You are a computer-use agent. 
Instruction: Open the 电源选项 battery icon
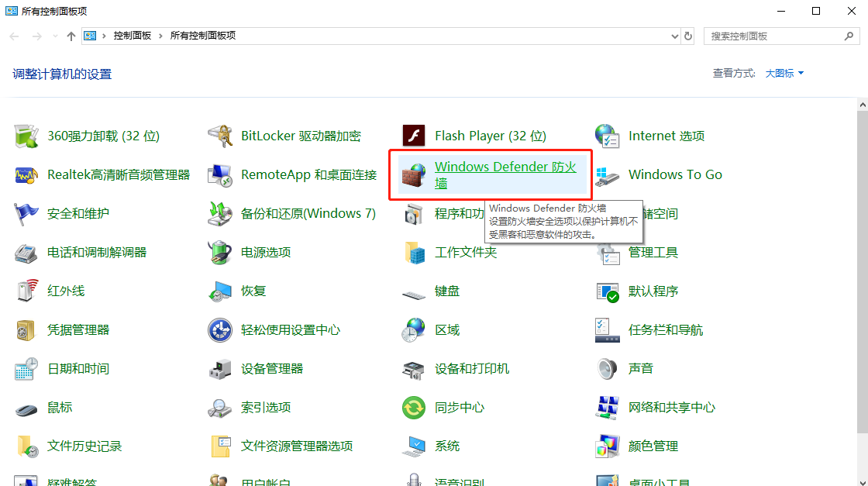click(220, 253)
